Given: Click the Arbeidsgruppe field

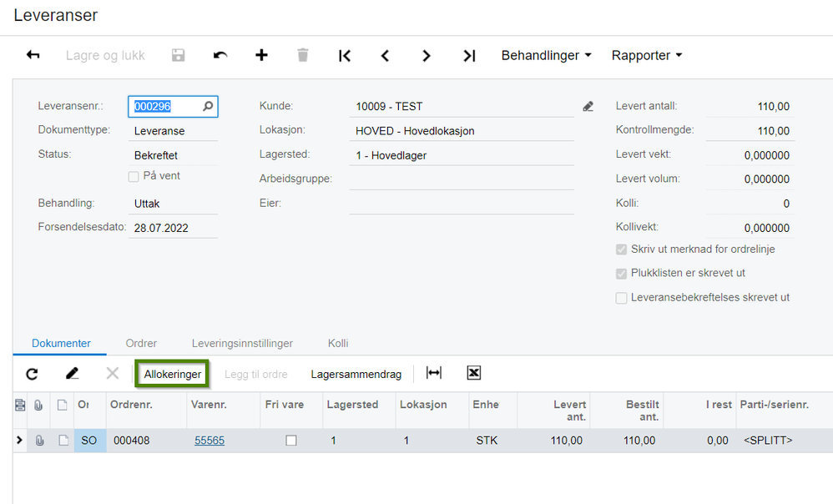Looking at the screenshot, I should 462,179.
